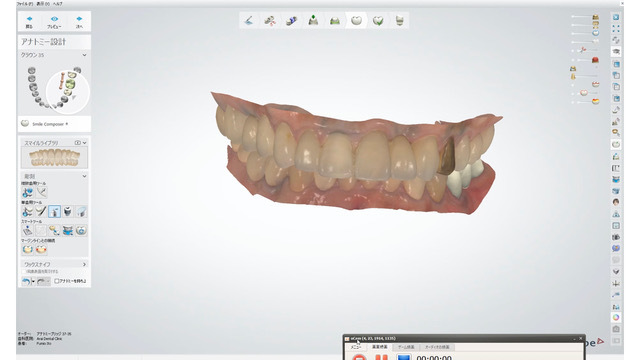Screen dimensions: 640x360
Task: Click the magnifier icon in right toolbar
Action: [616, 132]
